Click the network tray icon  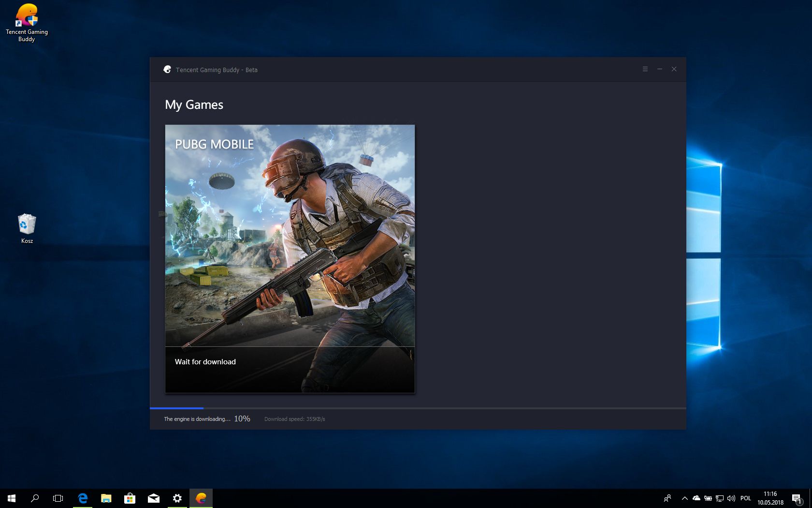[x=720, y=498]
